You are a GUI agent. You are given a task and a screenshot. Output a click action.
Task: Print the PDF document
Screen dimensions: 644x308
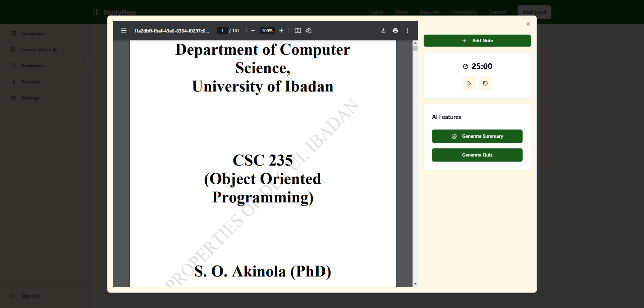(x=395, y=30)
